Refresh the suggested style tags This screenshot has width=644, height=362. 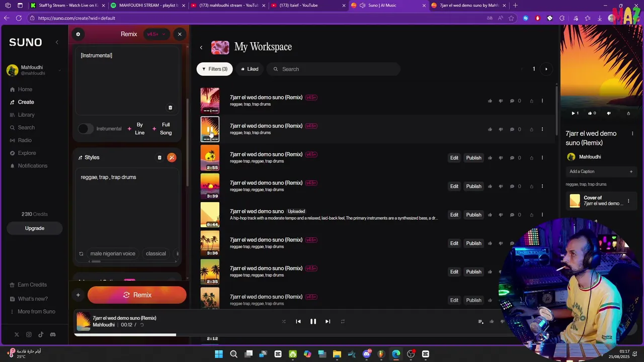tap(81, 254)
